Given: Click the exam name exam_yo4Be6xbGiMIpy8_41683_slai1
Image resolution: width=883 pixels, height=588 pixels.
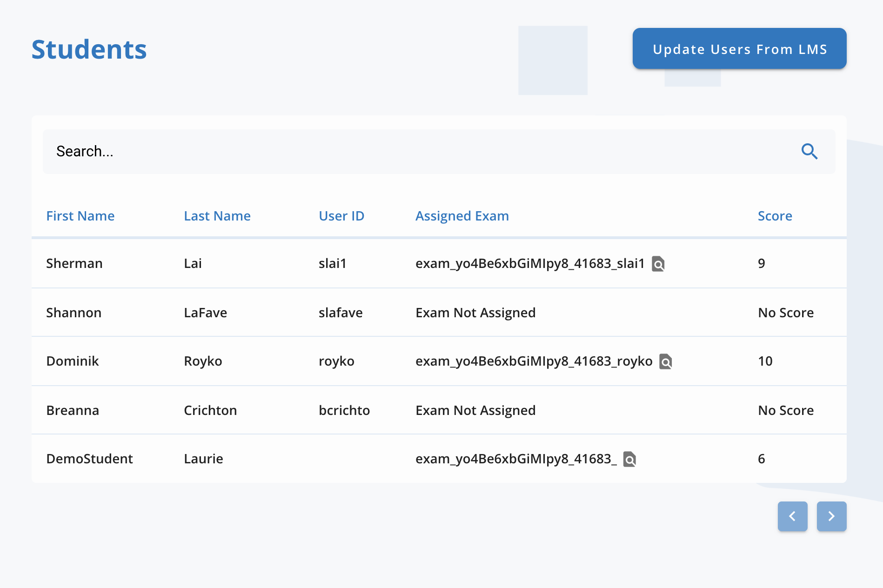Looking at the screenshot, I should (530, 263).
